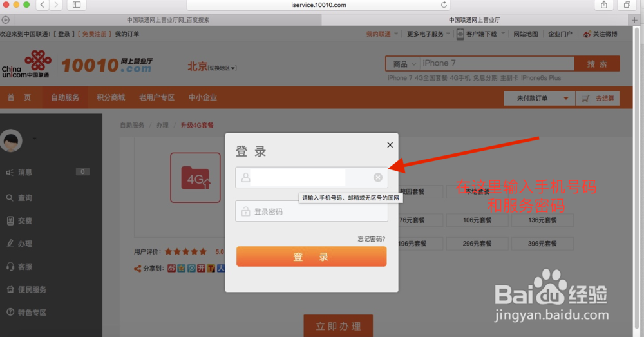Open 中小企业 nav item
644x337 pixels.
(202, 97)
